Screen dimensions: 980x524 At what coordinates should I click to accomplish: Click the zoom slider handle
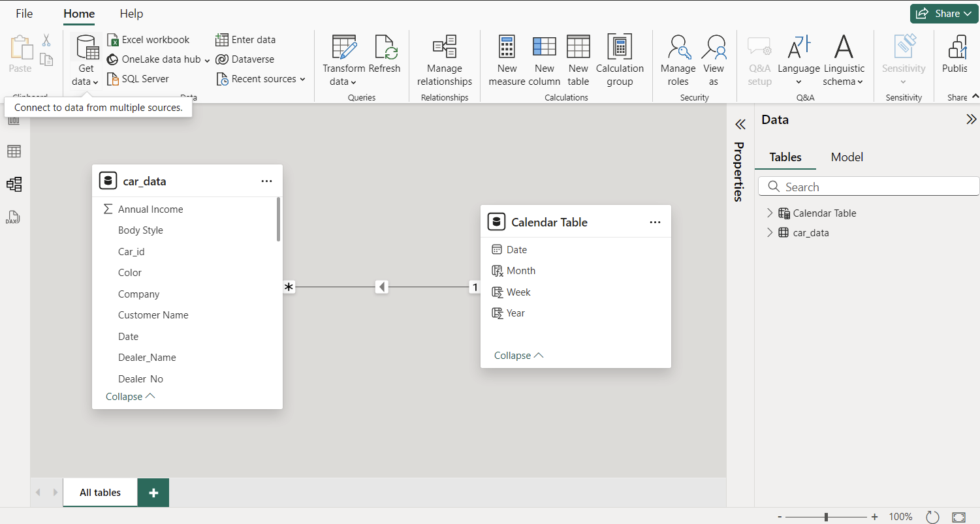826,517
